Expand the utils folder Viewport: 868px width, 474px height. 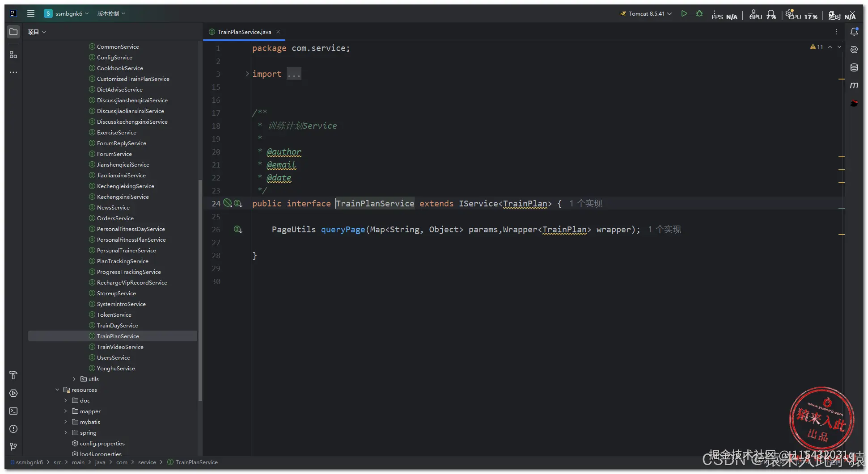pyautogui.click(x=74, y=379)
